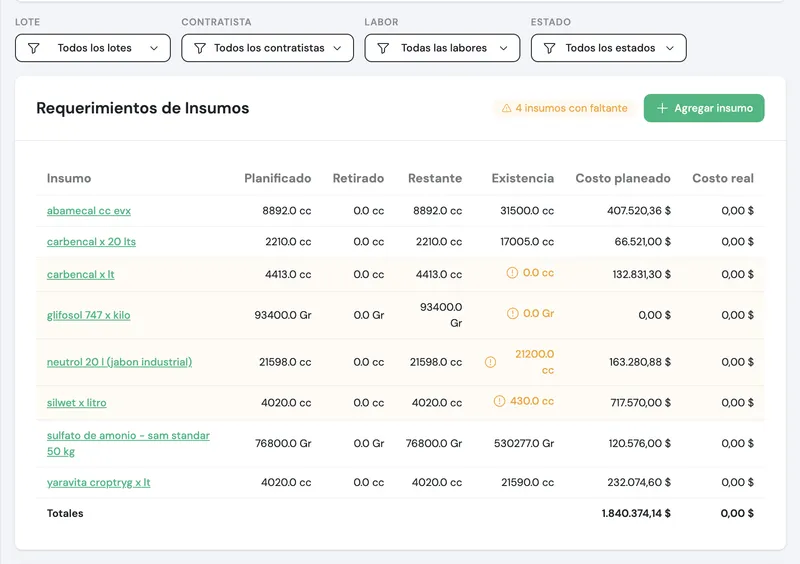Click the filter funnel icon in Lote dropdown

34,48
